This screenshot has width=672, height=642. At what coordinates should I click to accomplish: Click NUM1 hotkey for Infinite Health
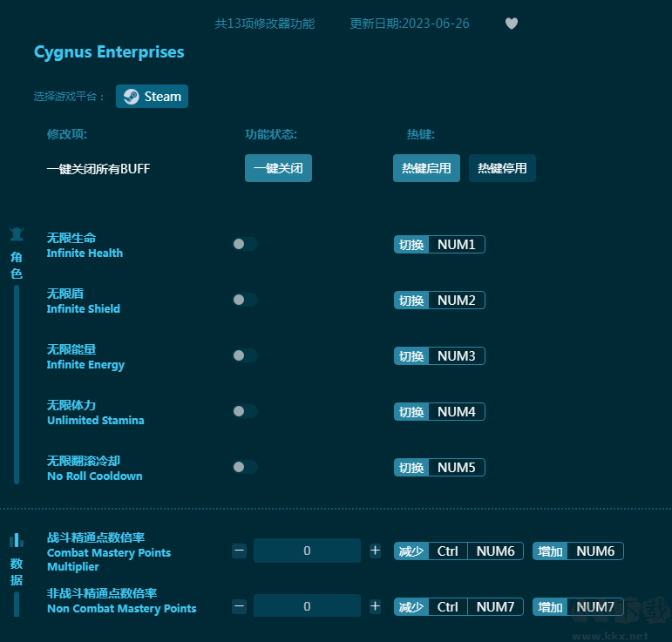[x=457, y=245]
